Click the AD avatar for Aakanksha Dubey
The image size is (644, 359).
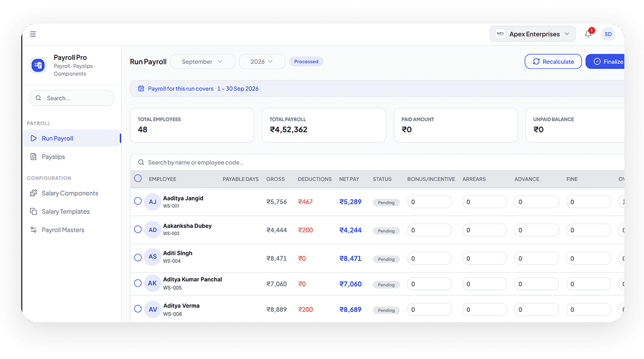(152, 230)
